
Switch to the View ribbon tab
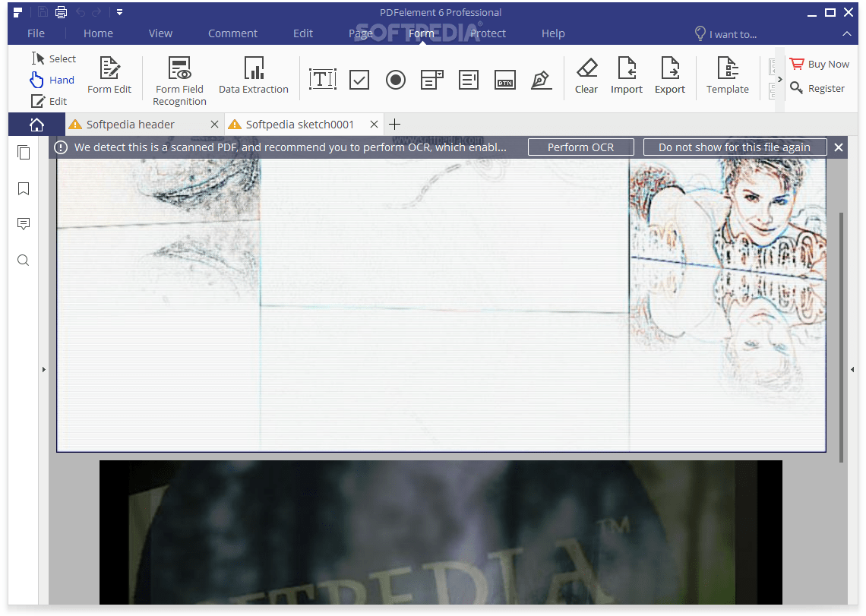coord(160,33)
